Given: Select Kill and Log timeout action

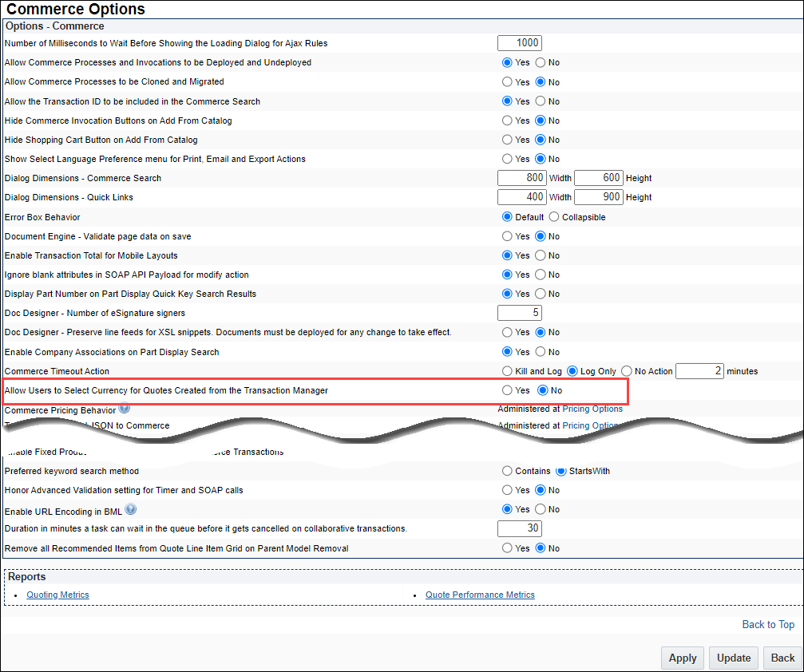Looking at the screenshot, I should click(x=507, y=371).
